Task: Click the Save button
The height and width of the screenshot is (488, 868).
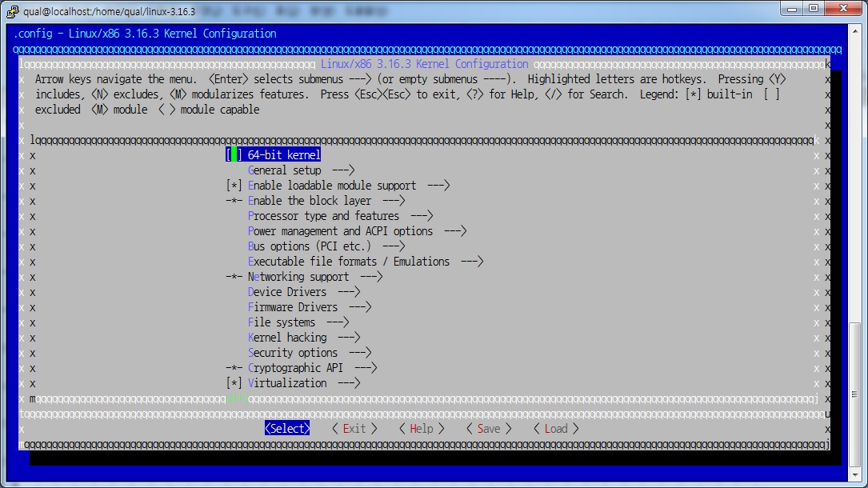Action: pyautogui.click(x=489, y=429)
